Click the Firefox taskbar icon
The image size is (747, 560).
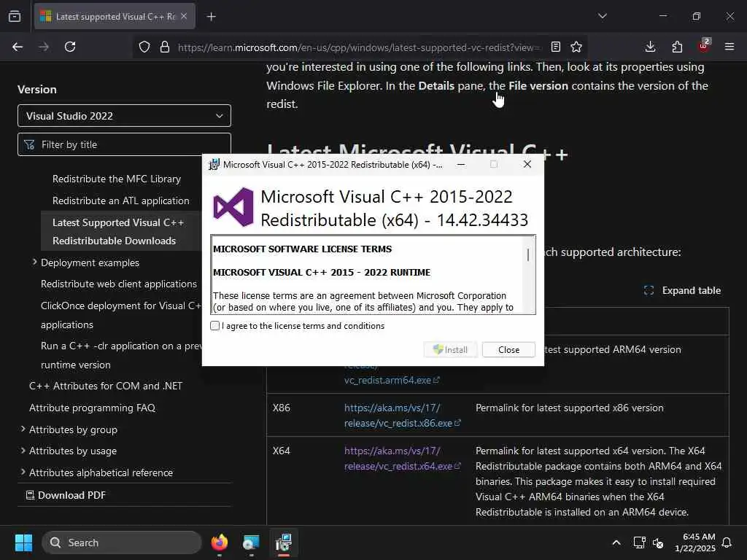point(220,542)
